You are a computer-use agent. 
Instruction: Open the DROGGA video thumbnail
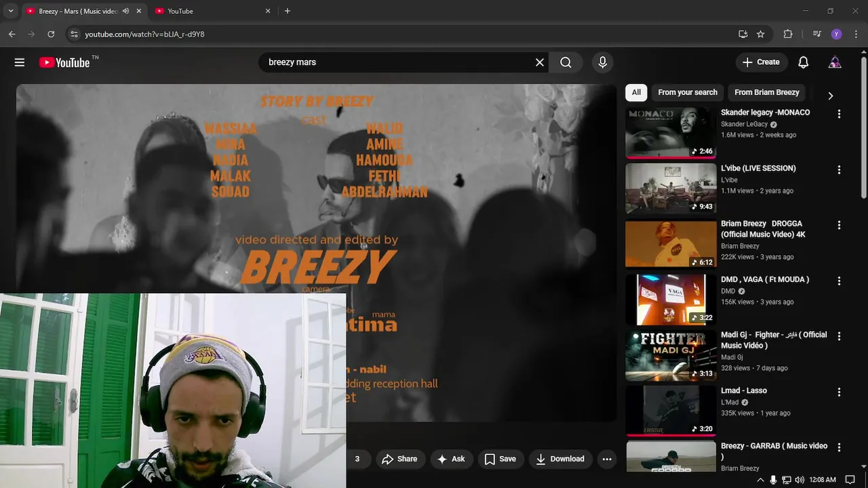(671, 243)
